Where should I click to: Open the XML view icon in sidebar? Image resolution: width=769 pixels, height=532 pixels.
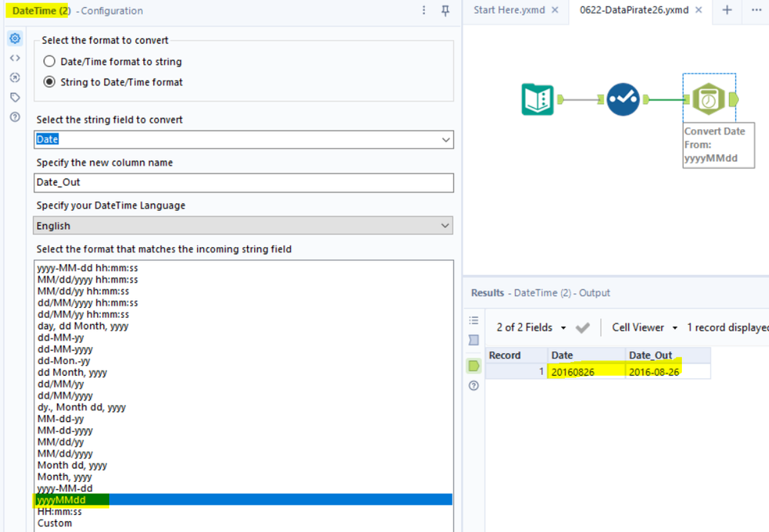pos(15,58)
